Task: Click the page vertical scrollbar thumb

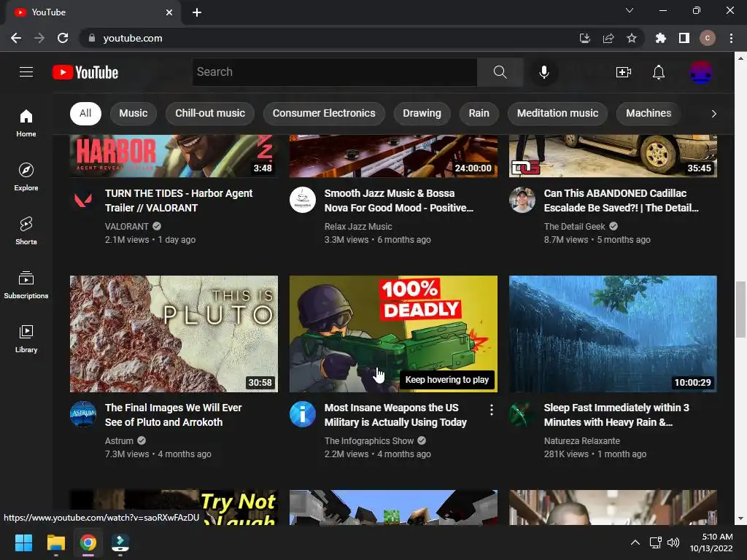Action: click(x=741, y=309)
